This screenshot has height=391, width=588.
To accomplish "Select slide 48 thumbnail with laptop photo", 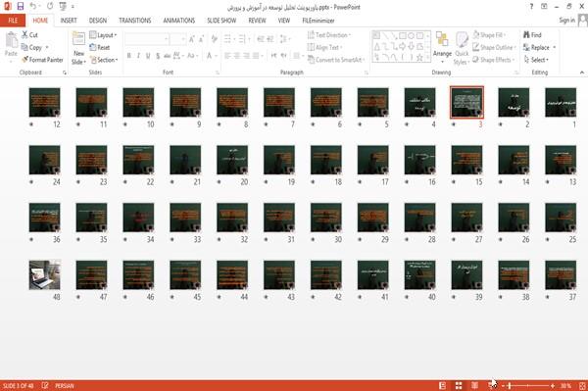I will pos(45,274).
